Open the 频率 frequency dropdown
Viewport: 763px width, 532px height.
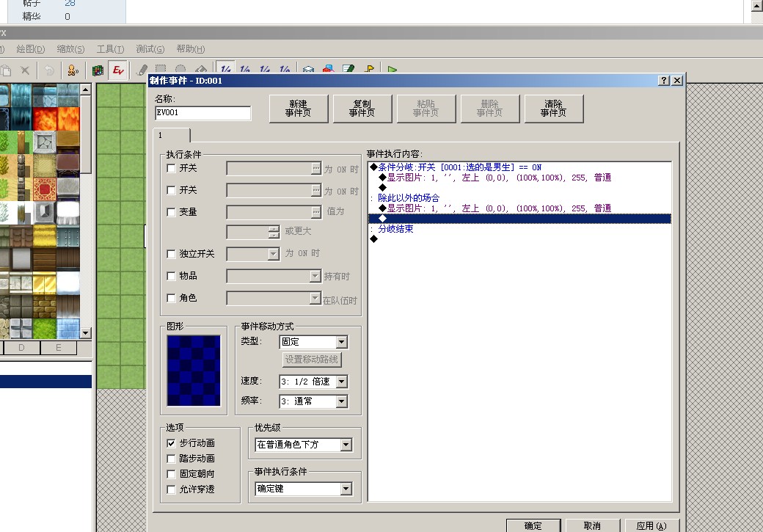[342, 401]
